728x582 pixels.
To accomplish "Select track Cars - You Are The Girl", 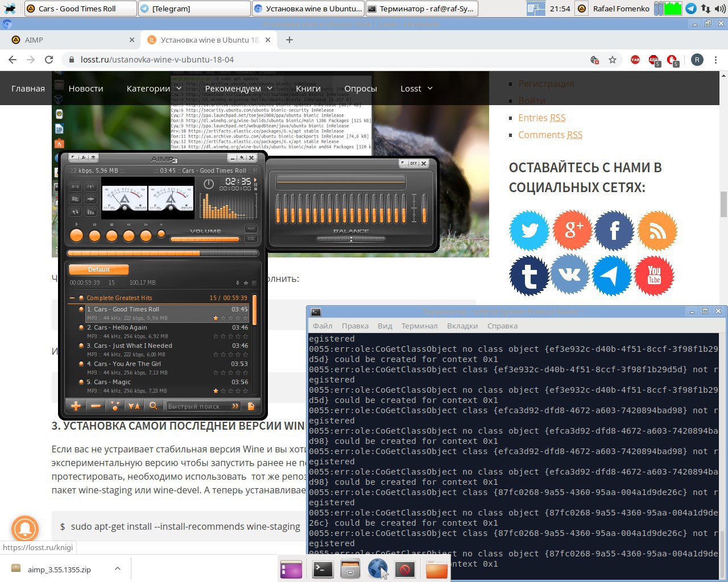I will (168, 368).
